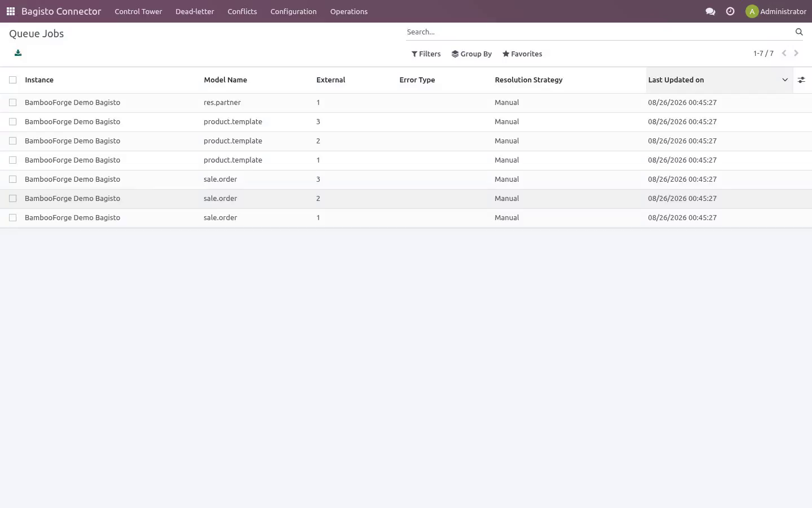
Task: Check the product.template External 1 row
Action: (x=13, y=160)
